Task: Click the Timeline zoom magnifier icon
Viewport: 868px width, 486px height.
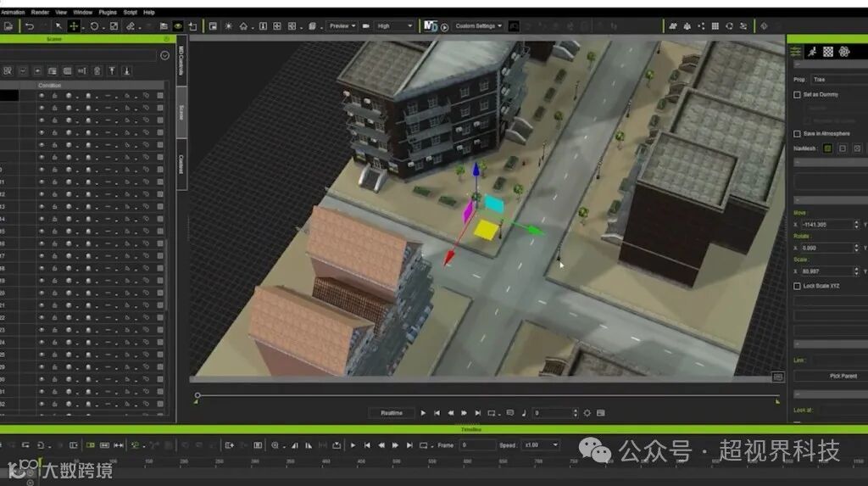Action: [275, 445]
